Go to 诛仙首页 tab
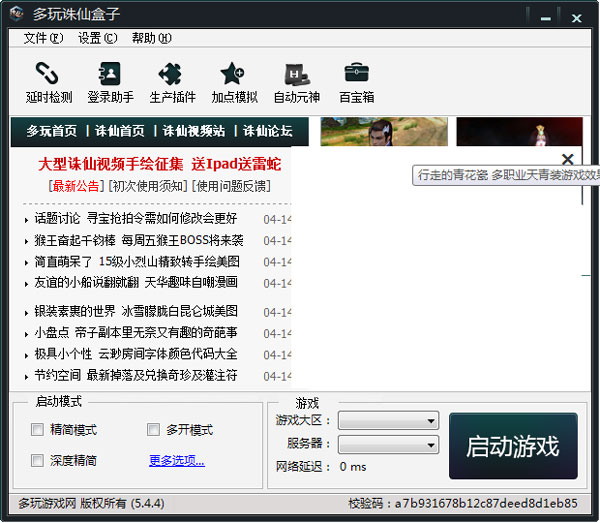This screenshot has height=523, width=600. (x=120, y=131)
